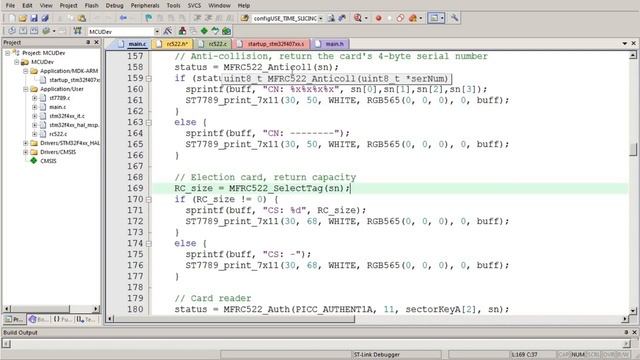Select main.c in the project tree

coord(58,107)
